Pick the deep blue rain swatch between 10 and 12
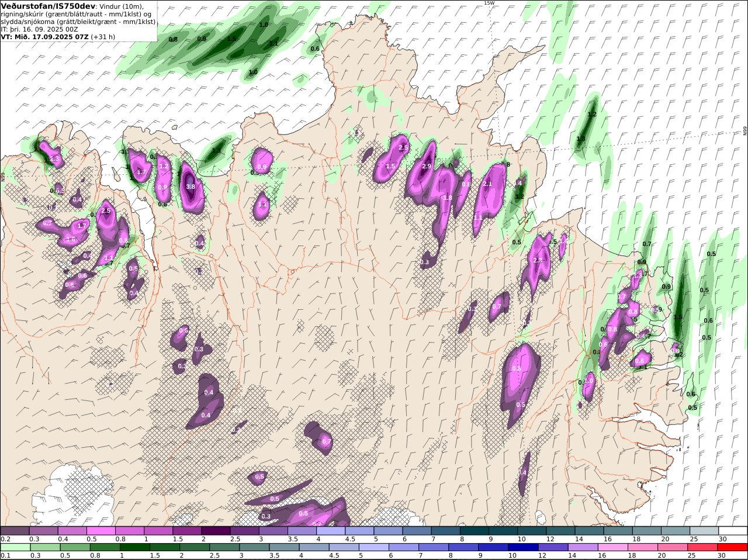 coord(524,547)
